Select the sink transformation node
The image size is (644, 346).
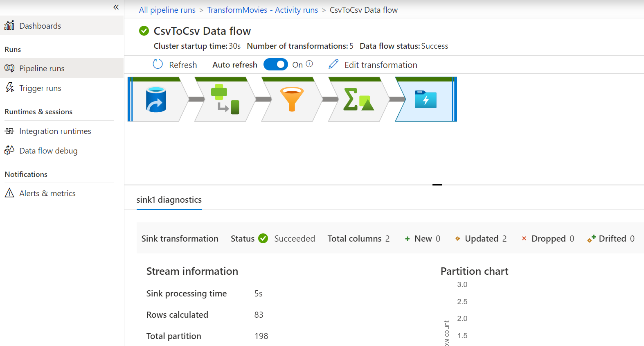(x=426, y=99)
